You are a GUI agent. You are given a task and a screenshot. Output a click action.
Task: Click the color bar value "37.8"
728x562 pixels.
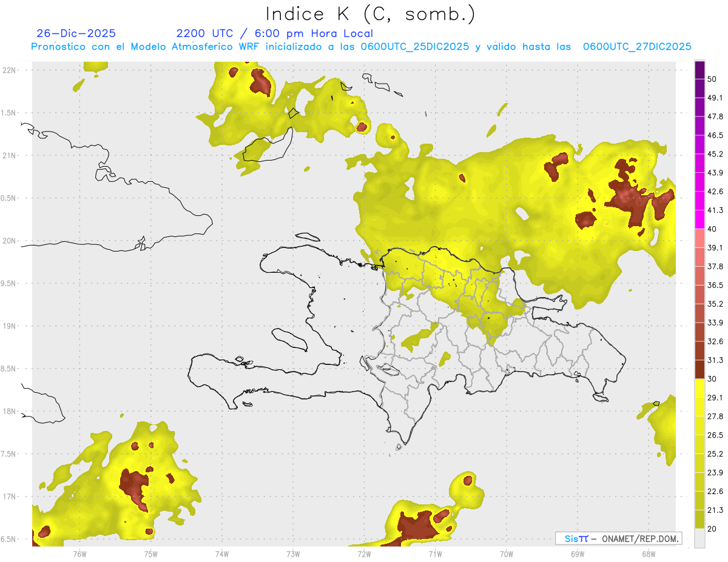[x=715, y=266]
